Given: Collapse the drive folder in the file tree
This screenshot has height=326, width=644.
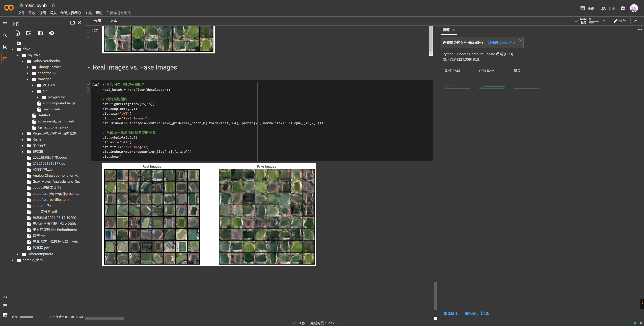Looking at the screenshot, I should pos(13,49).
